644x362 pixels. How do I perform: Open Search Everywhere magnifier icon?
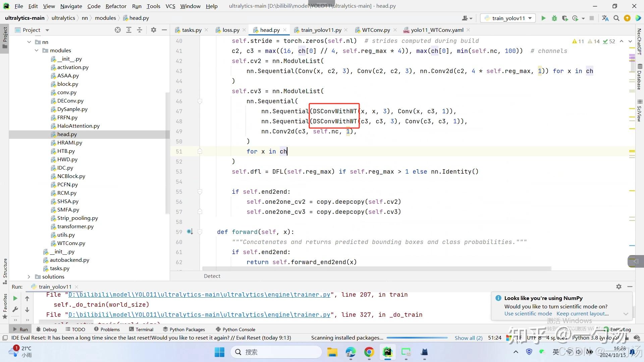click(x=616, y=18)
